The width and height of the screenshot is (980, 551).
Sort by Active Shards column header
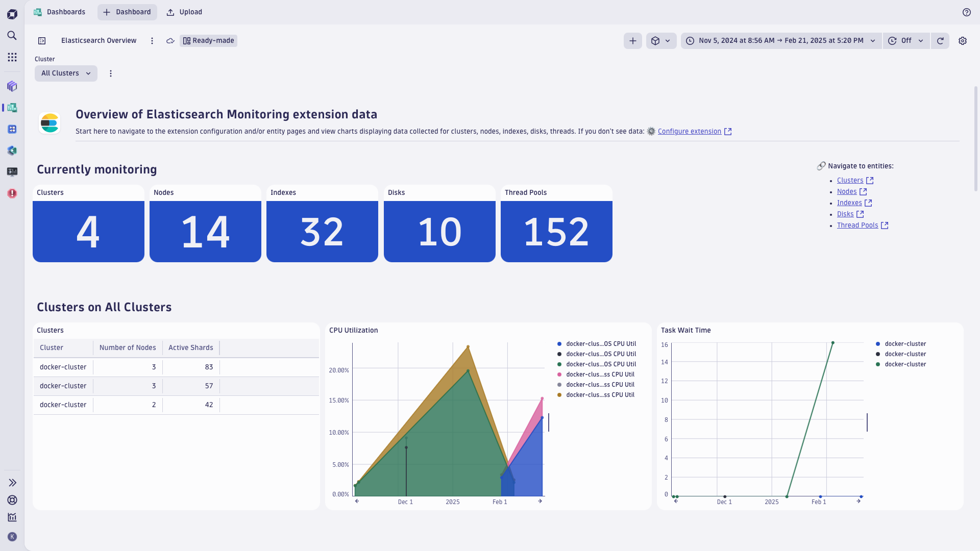191,348
